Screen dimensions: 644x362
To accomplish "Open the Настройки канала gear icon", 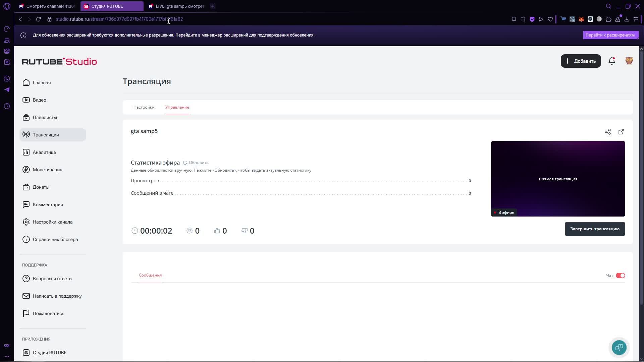I will (26, 222).
